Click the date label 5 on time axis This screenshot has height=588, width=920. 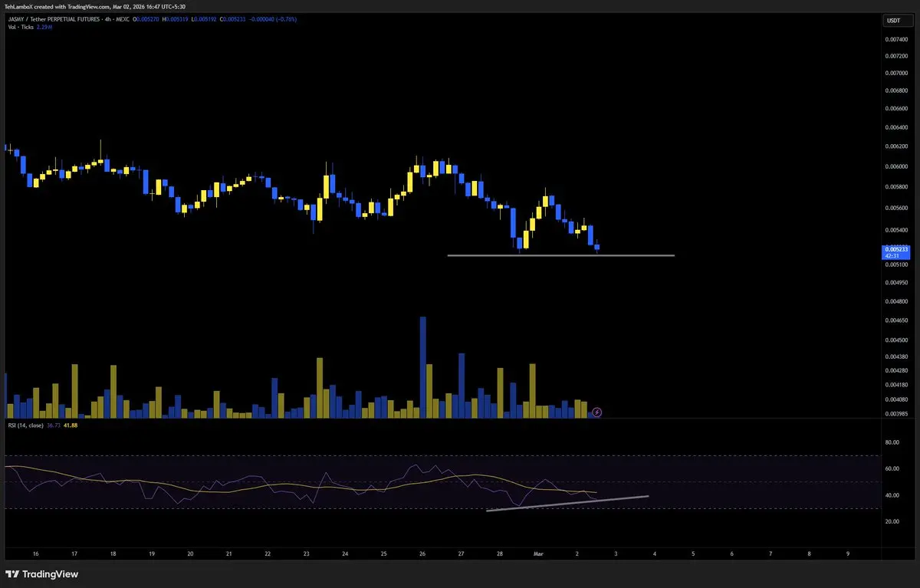click(692, 554)
